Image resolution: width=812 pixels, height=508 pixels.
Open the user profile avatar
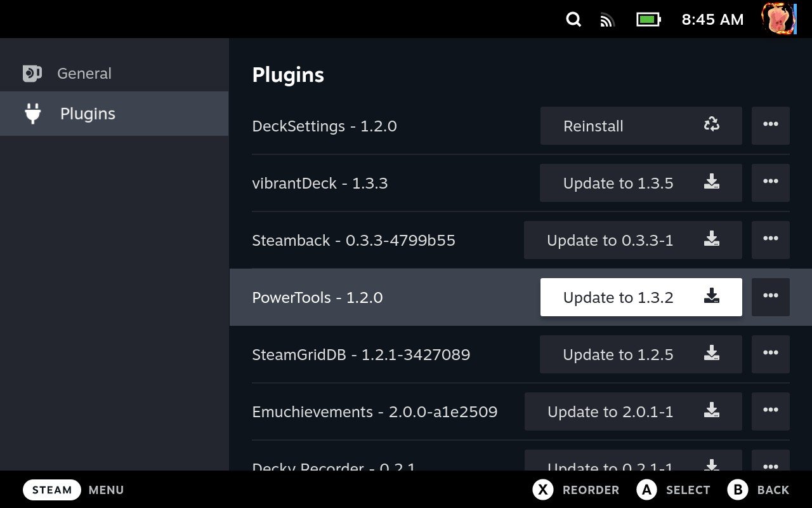[778, 19]
